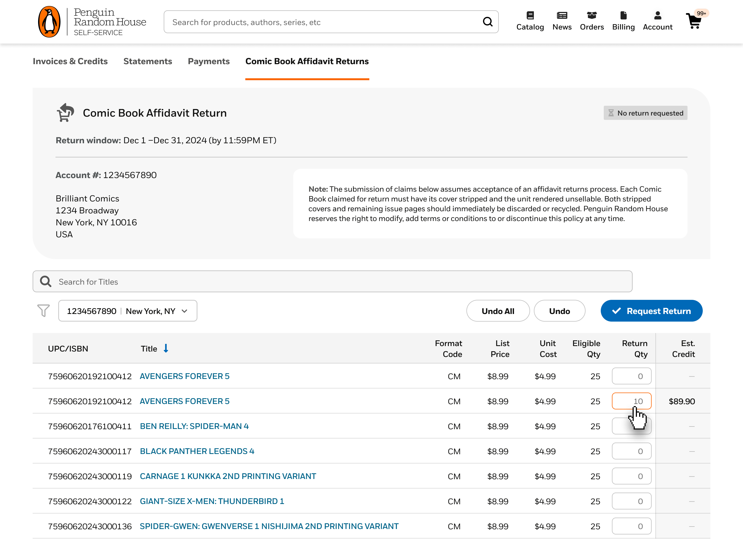Click return qty for Spider-Gwen Gwenverse
Screen dimensions: 743x560
631,526
